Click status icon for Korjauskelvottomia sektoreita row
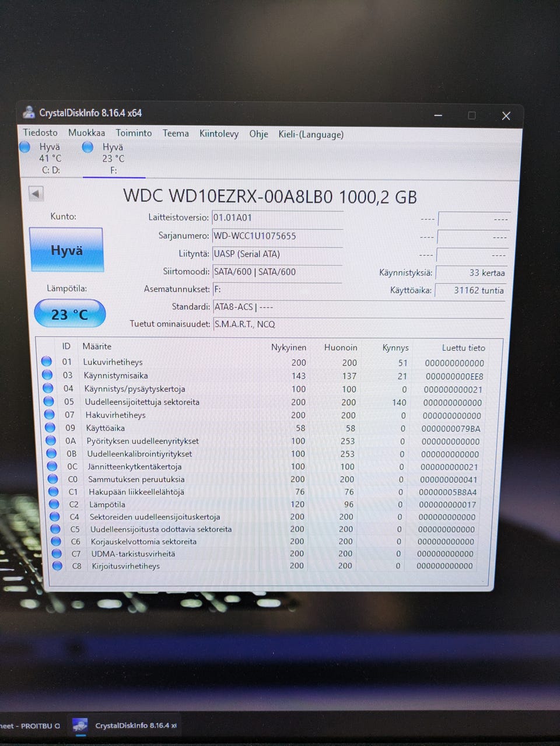Screen dimensions: 560x746 point(56,541)
